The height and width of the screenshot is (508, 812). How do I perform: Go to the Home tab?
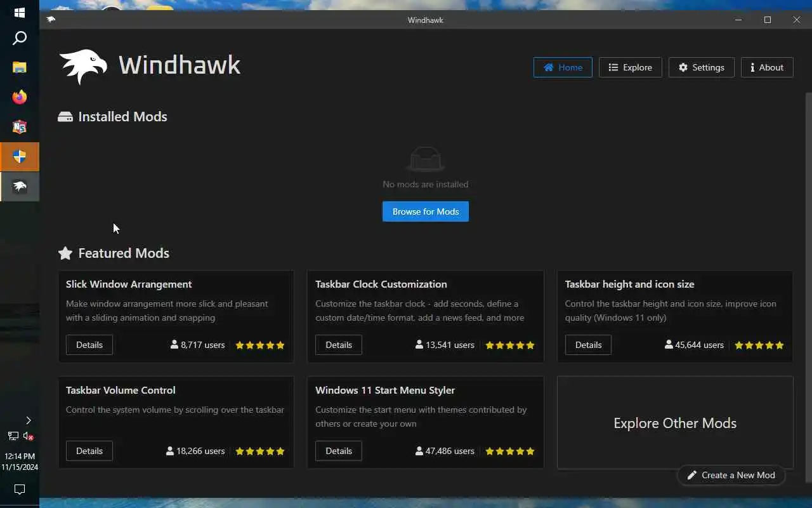pos(563,67)
